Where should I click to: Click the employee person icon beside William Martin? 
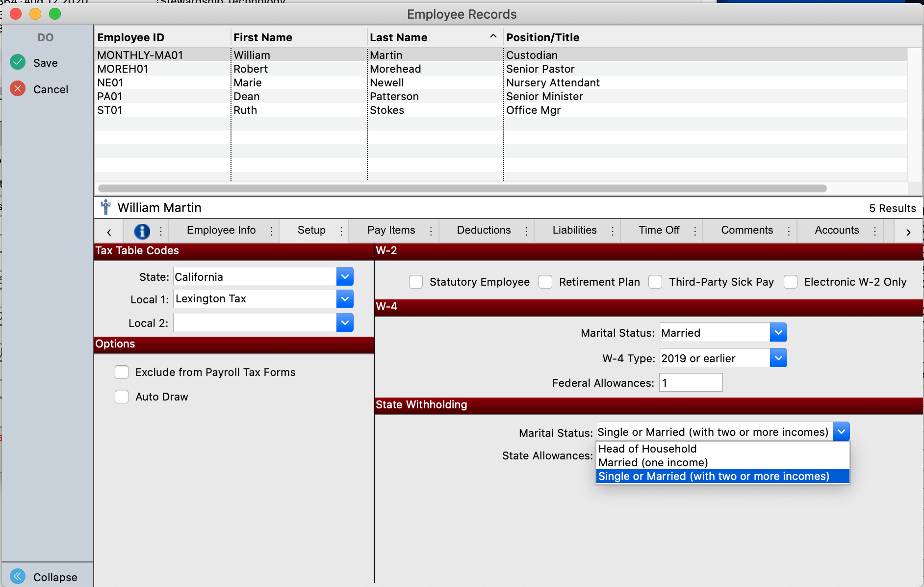pos(105,208)
